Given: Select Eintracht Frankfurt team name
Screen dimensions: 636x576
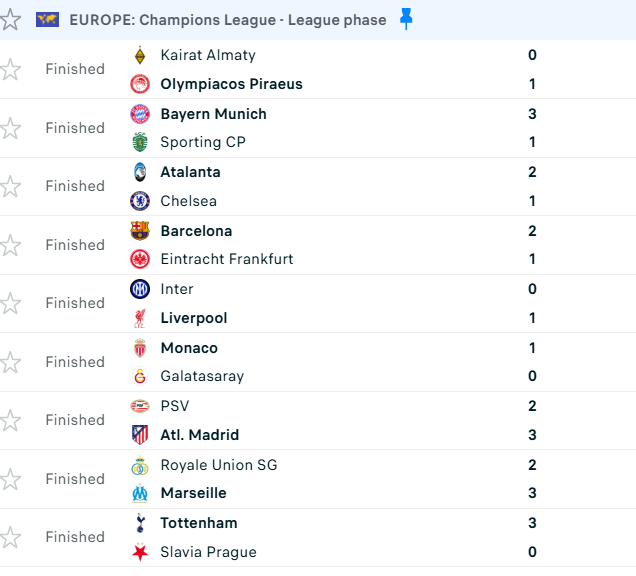Looking at the screenshot, I should (227, 259).
